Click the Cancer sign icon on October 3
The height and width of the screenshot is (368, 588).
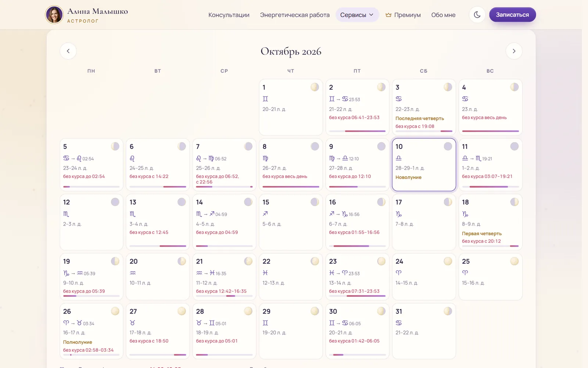(399, 99)
